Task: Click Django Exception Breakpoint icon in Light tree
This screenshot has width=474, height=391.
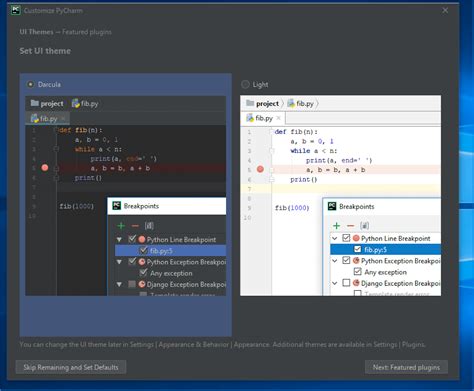Action: (x=356, y=283)
